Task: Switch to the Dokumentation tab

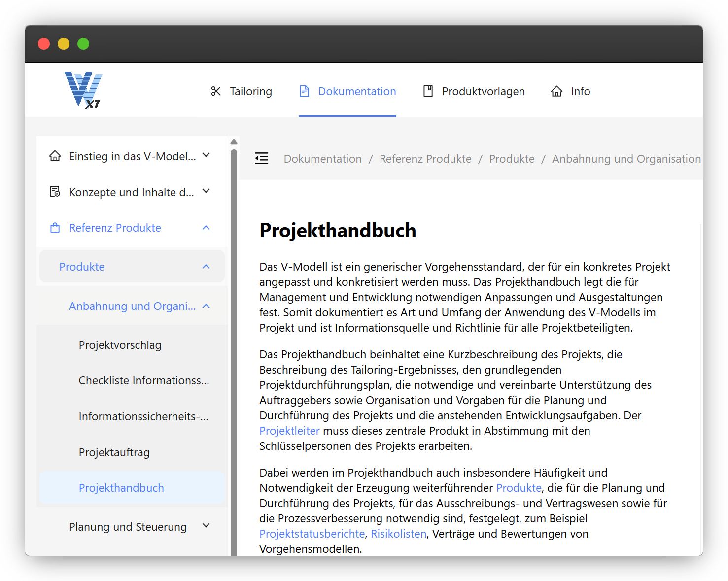Action: click(347, 91)
